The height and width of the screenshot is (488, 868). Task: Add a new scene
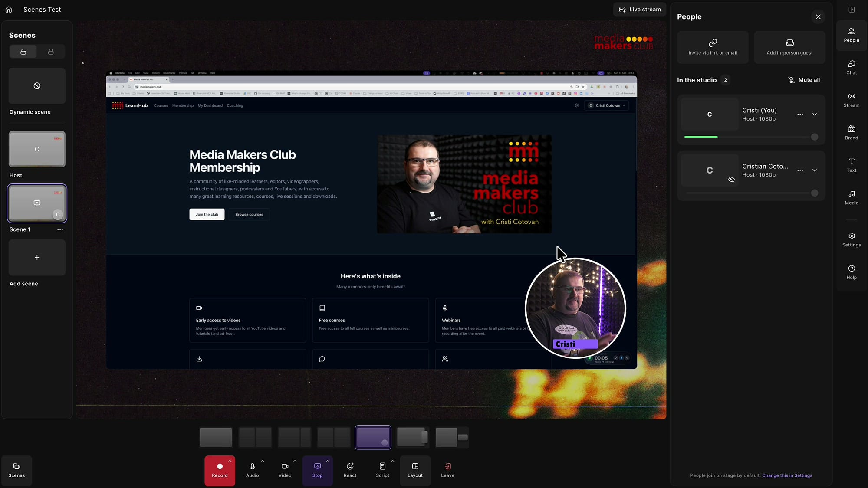pyautogui.click(x=37, y=258)
